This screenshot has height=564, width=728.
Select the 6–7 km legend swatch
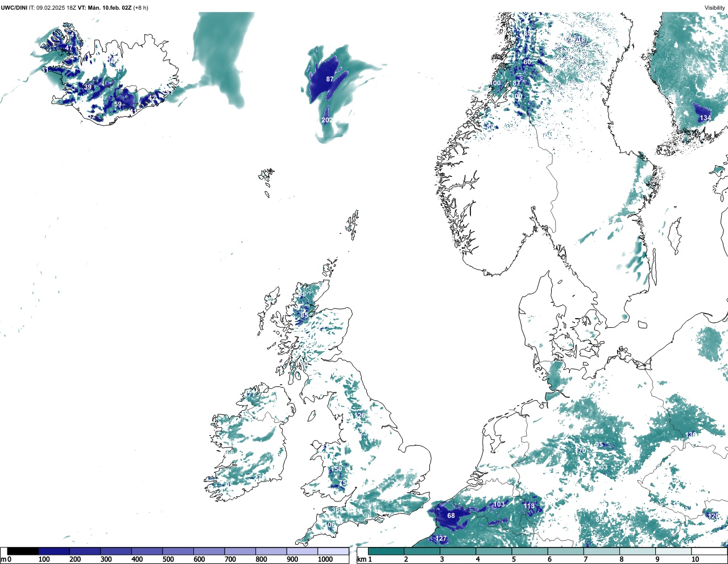point(565,551)
